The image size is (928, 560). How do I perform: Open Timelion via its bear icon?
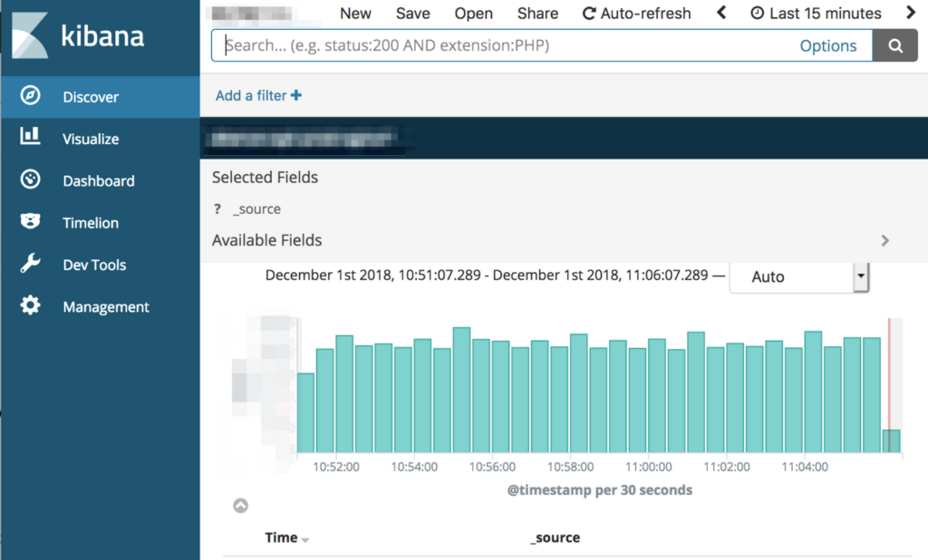click(30, 221)
